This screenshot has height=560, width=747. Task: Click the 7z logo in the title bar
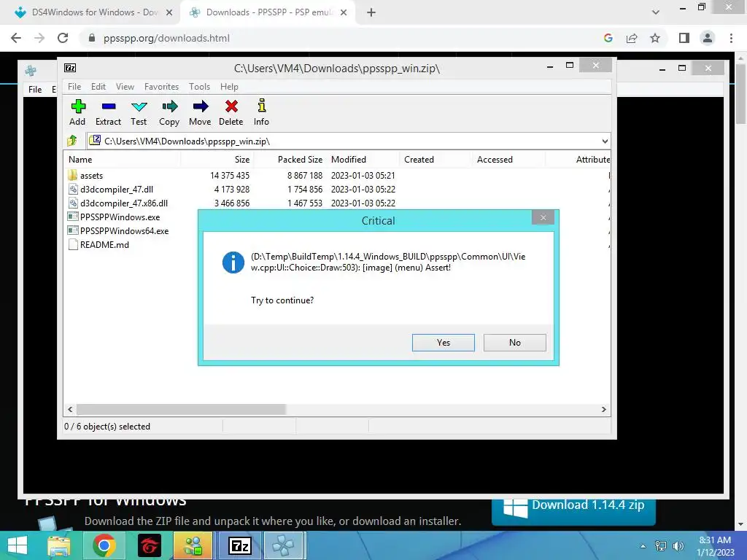[70, 68]
